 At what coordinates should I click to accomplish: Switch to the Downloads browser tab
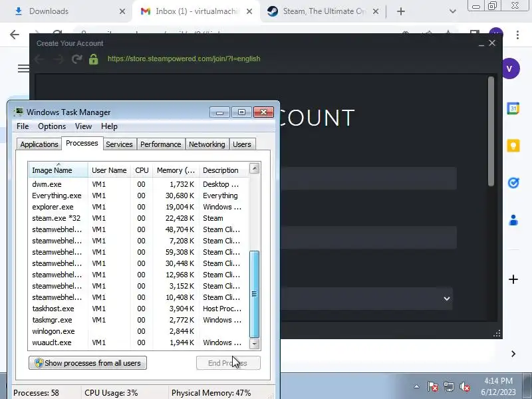[x=68, y=11]
